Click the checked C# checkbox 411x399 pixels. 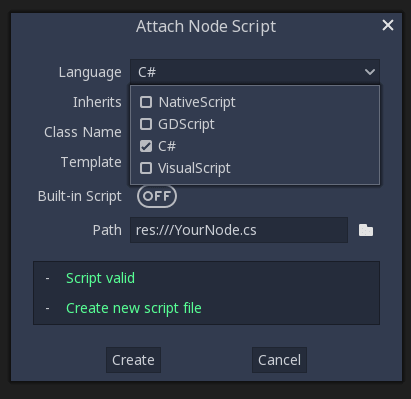(146, 146)
